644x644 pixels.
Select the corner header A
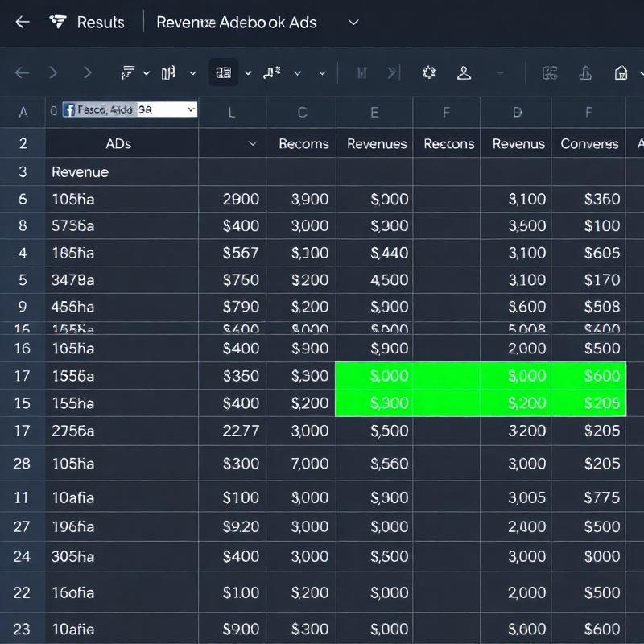[23, 112]
